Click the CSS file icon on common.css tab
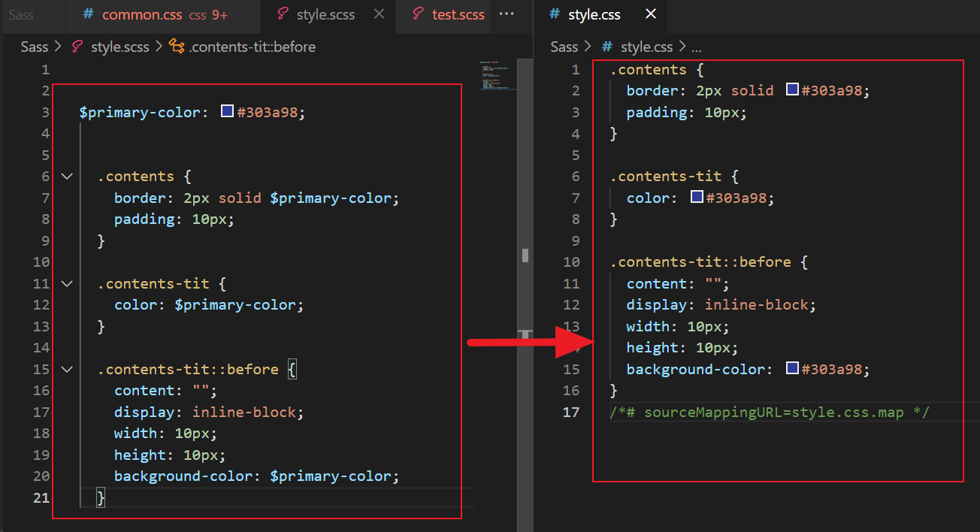980x532 pixels. pos(88,14)
